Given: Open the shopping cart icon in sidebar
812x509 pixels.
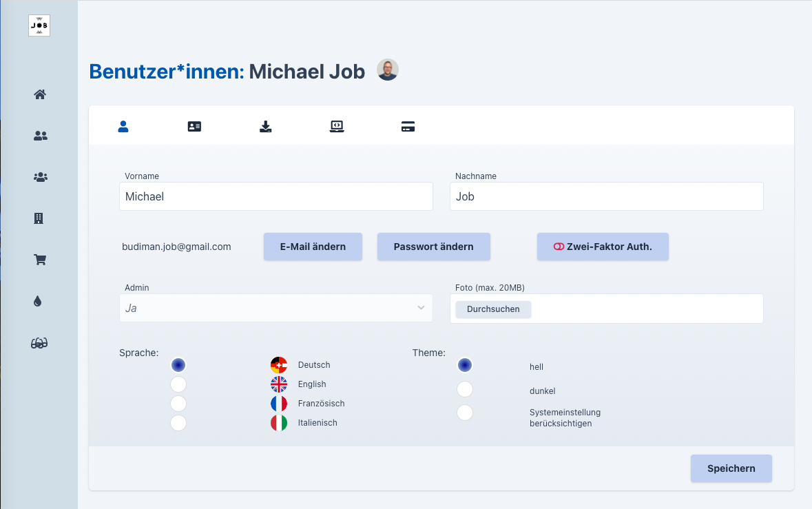Looking at the screenshot, I should [40, 260].
